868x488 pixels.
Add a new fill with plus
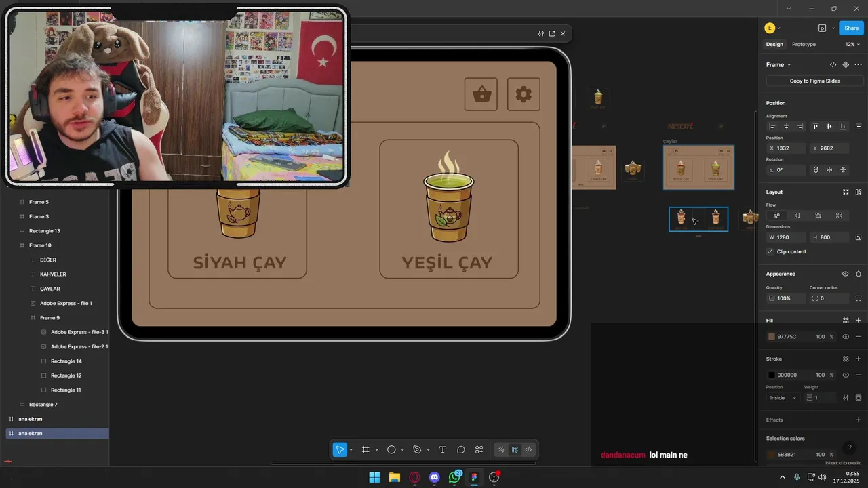coord(859,321)
